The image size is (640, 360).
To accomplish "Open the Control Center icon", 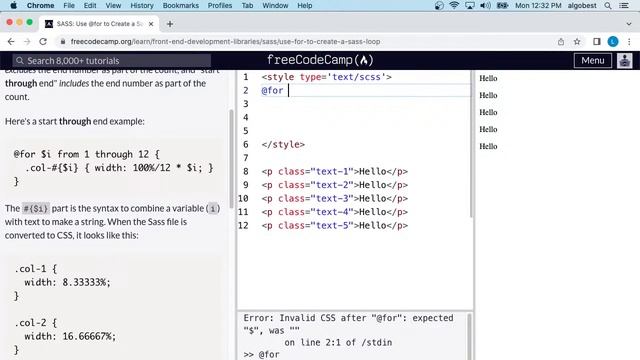I will (624, 5).
